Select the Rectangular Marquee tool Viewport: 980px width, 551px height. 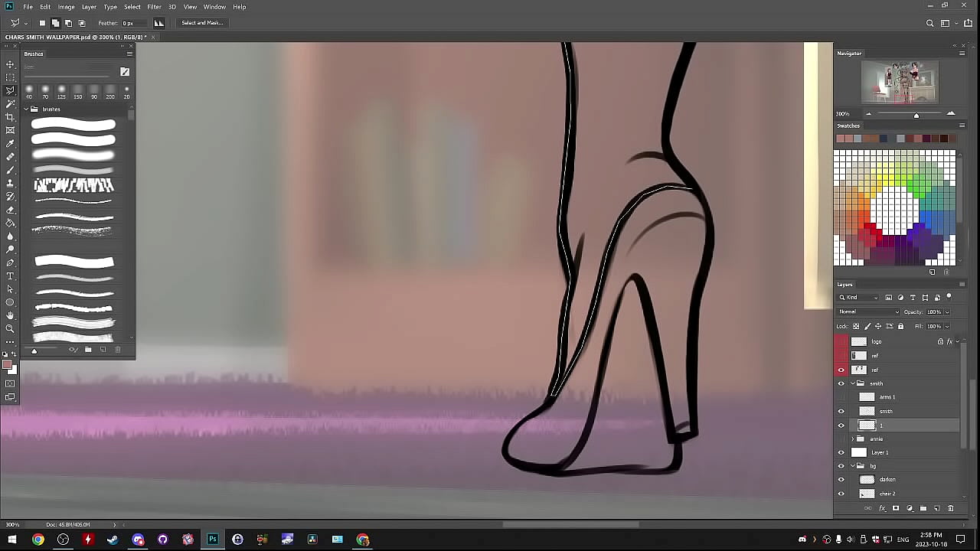point(10,77)
